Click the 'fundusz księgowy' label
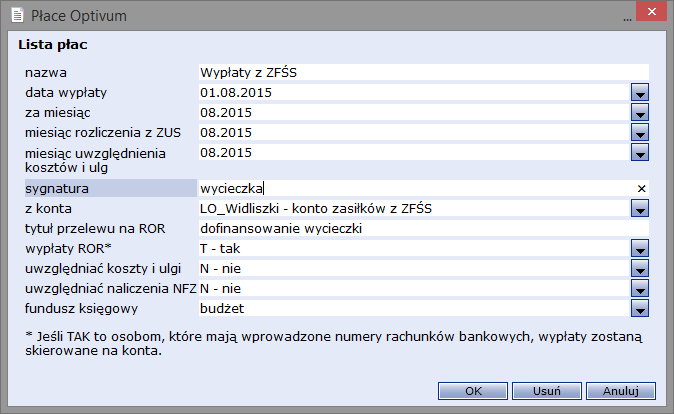 tap(81, 309)
